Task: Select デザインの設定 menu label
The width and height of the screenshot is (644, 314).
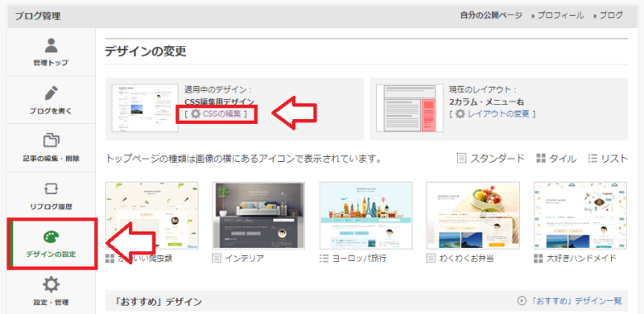Action: [51, 254]
